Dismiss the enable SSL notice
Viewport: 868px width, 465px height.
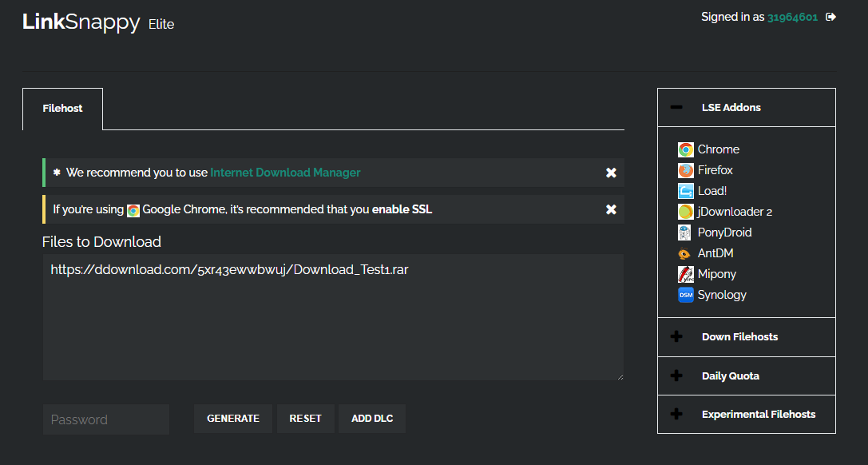coord(611,209)
